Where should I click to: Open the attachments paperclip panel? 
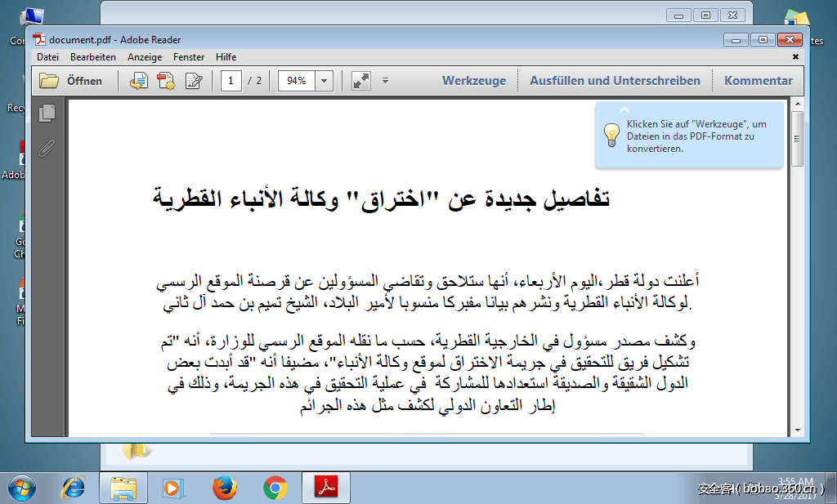[47, 149]
